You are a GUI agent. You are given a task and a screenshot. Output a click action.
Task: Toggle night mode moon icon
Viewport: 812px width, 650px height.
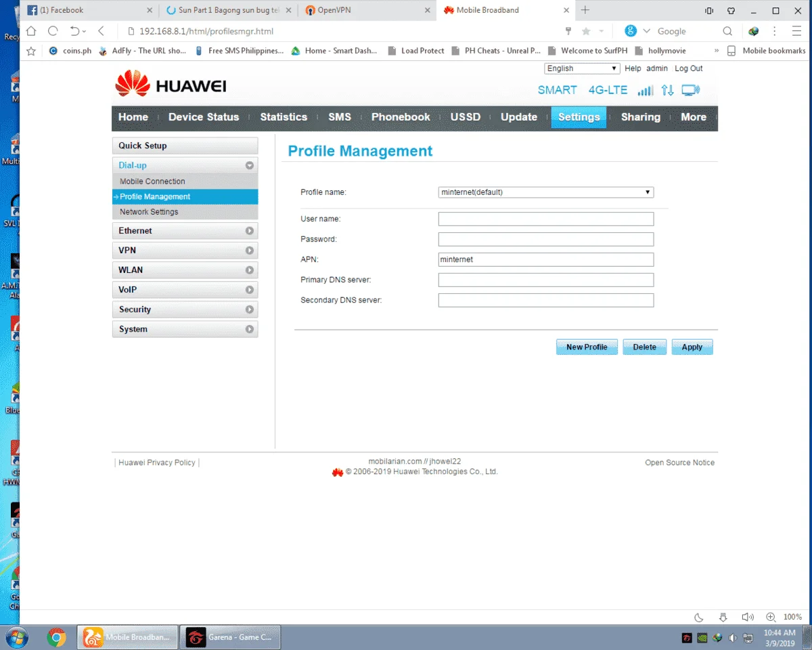699,617
